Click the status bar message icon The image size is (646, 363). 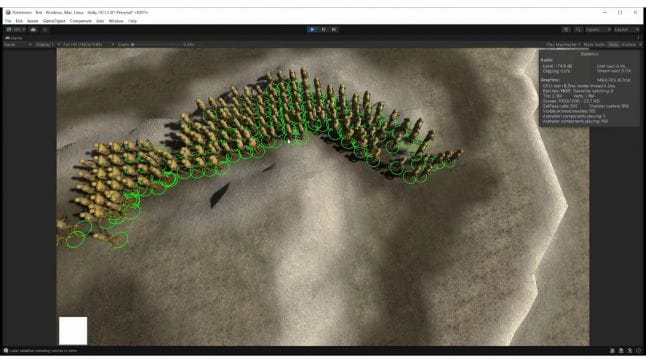tap(6, 350)
